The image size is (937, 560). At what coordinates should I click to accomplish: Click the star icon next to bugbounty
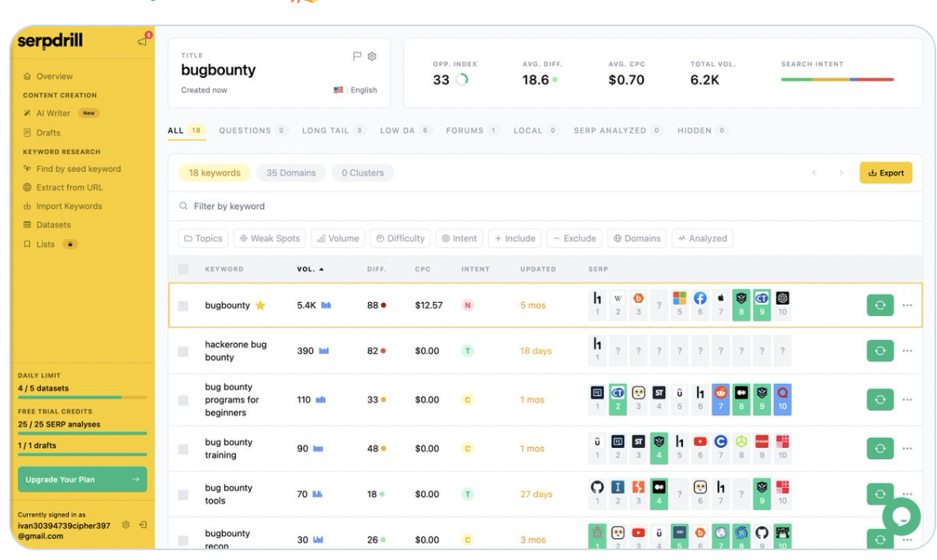click(260, 305)
